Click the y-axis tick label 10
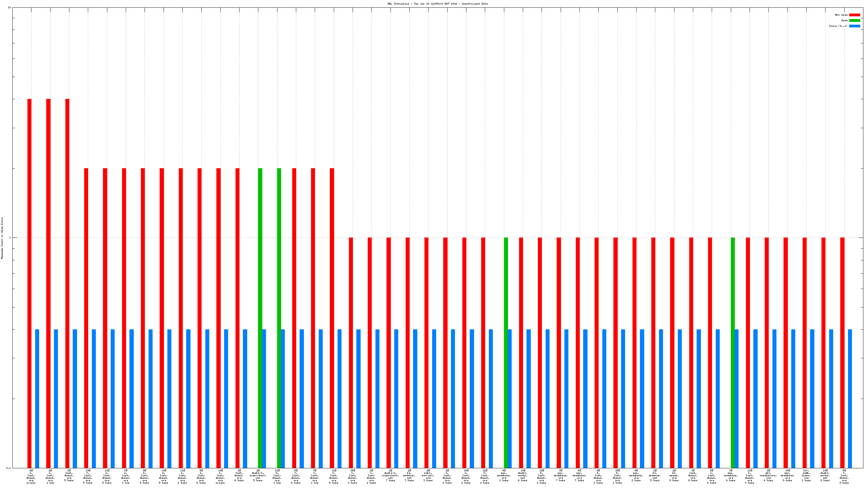This screenshot has height=488, width=868. pyautogui.click(x=9, y=7)
